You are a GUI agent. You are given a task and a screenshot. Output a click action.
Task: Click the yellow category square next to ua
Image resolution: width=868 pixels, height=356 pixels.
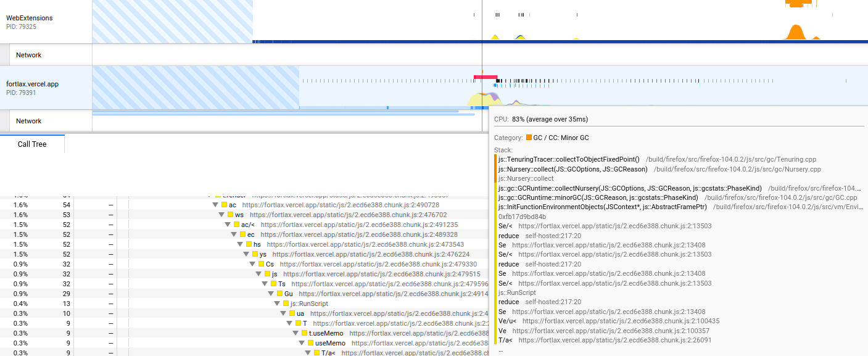pyautogui.click(x=292, y=313)
